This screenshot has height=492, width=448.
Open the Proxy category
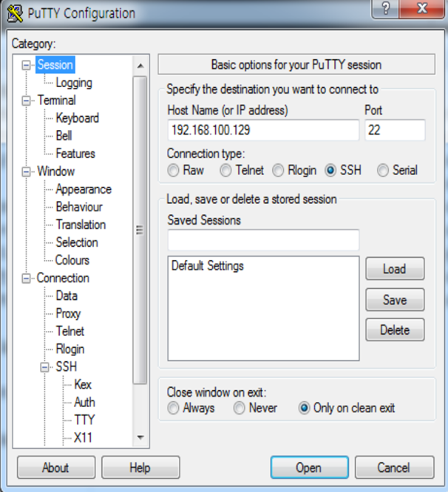68,313
